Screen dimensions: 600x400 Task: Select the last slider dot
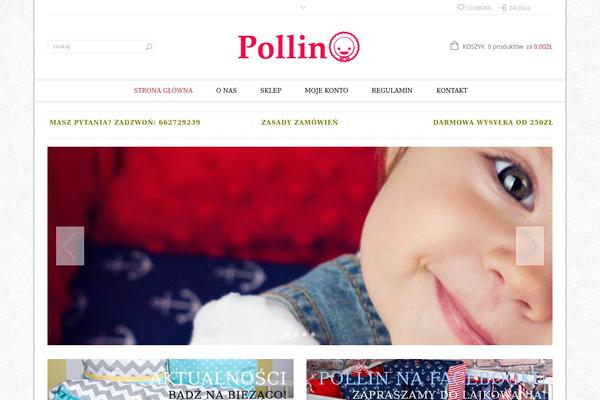coord(313,334)
